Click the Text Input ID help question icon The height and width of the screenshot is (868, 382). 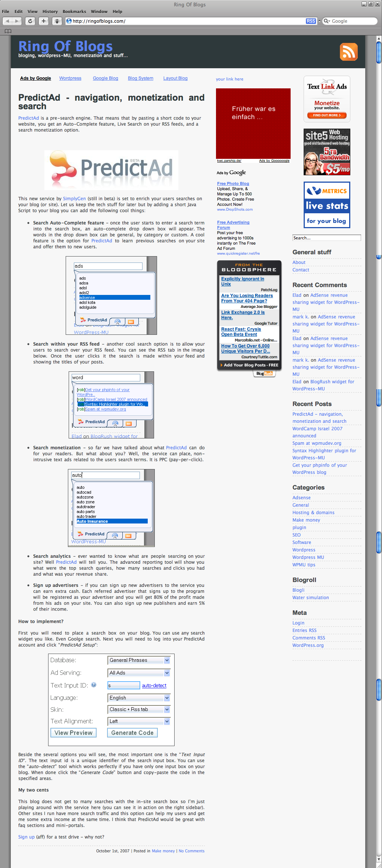[x=94, y=685]
